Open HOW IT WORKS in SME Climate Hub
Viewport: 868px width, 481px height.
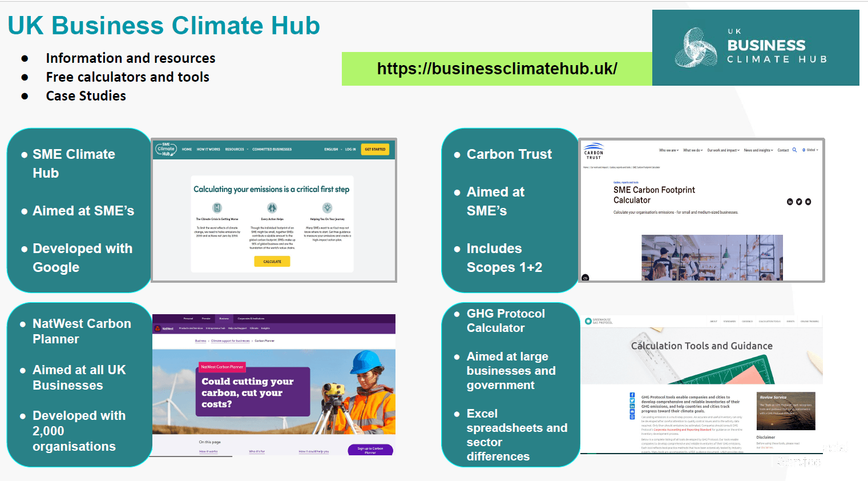(x=208, y=150)
